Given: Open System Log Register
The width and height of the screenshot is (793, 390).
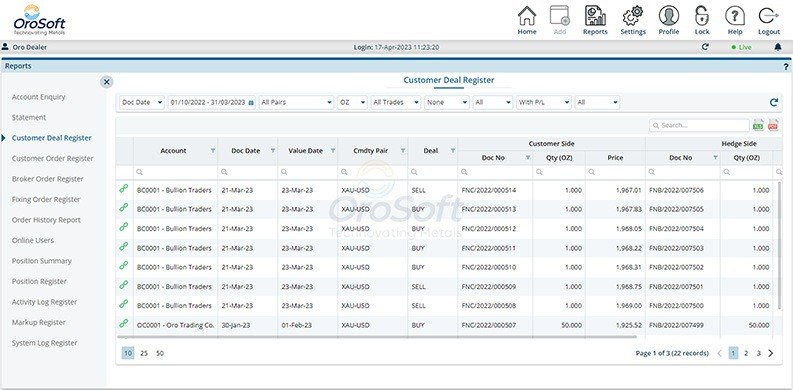Looking at the screenshot, I should 45,343.
